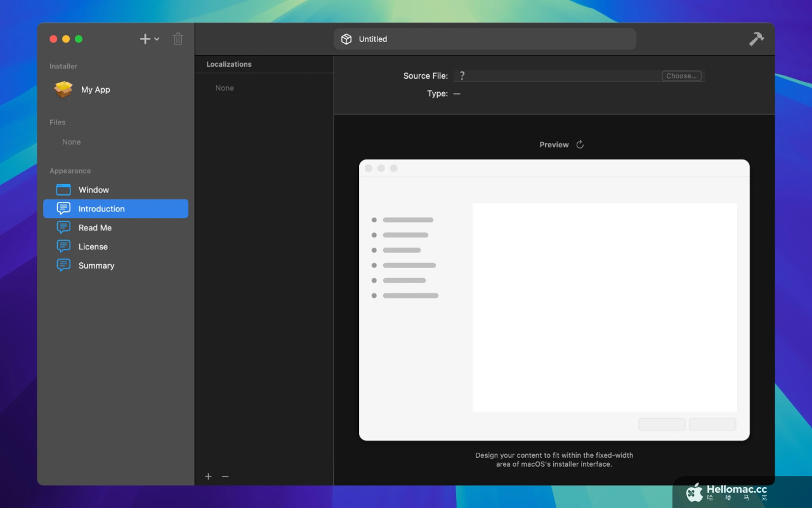This screenshot has height=508, width=812.
Task: Click the Choose... source file button
Action: 681,76
